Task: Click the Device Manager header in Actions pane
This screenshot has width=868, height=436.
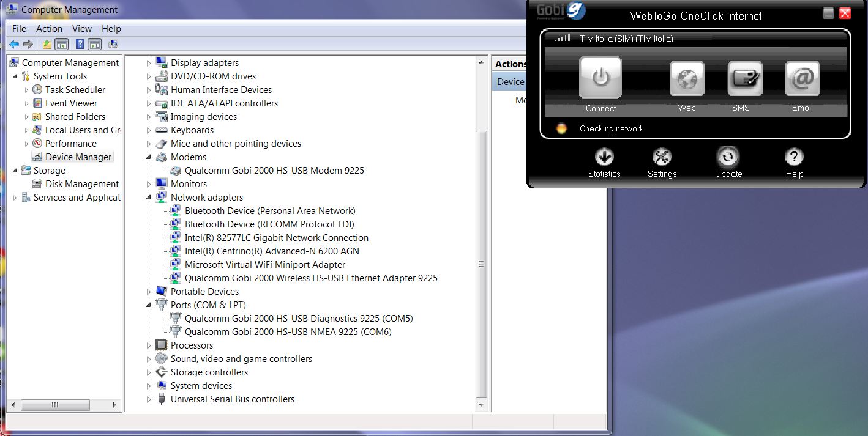Action: click(x=511, y=82)
